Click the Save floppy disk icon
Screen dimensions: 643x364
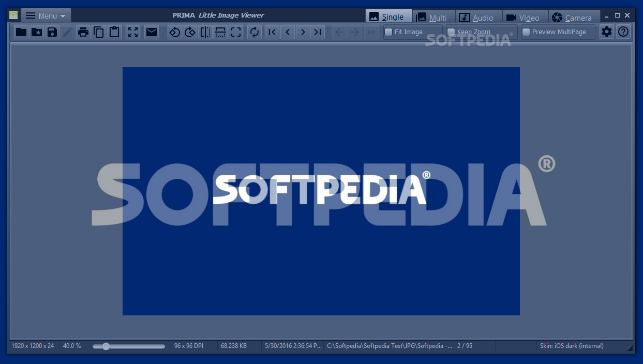click(52, 33)
